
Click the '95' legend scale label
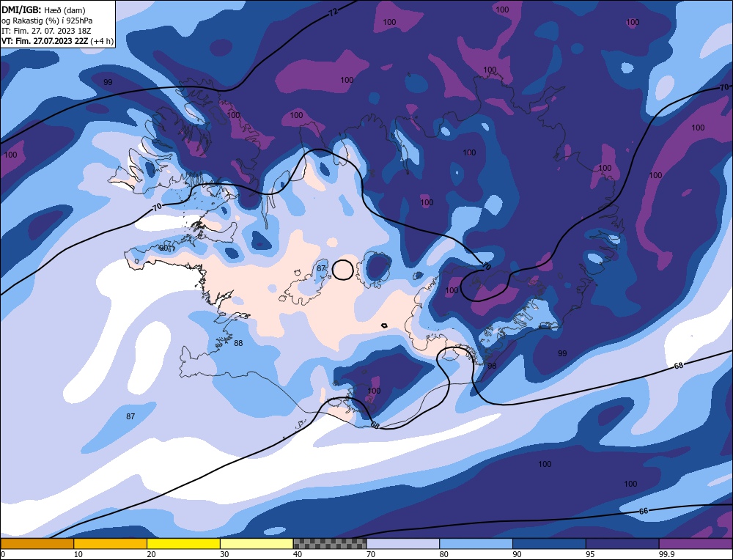(590, 554)
